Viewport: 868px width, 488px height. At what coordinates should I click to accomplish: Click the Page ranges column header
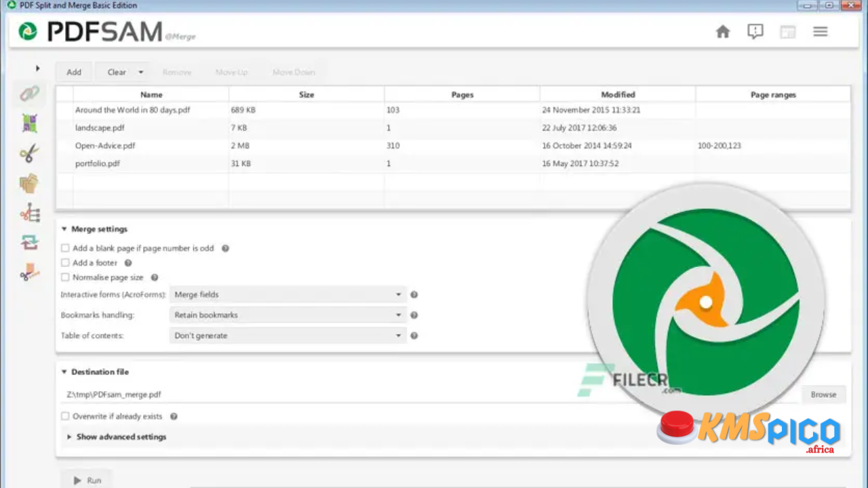pos(773,95)
